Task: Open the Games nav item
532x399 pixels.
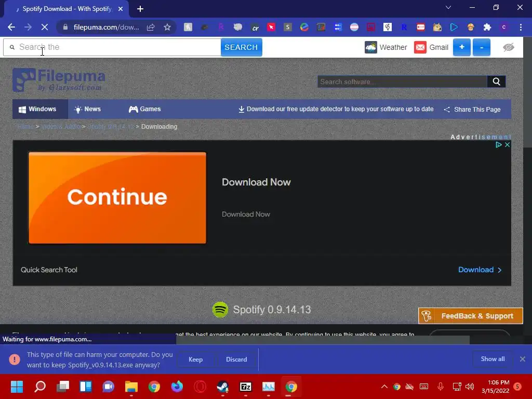Action: click(x=144, y=109)
